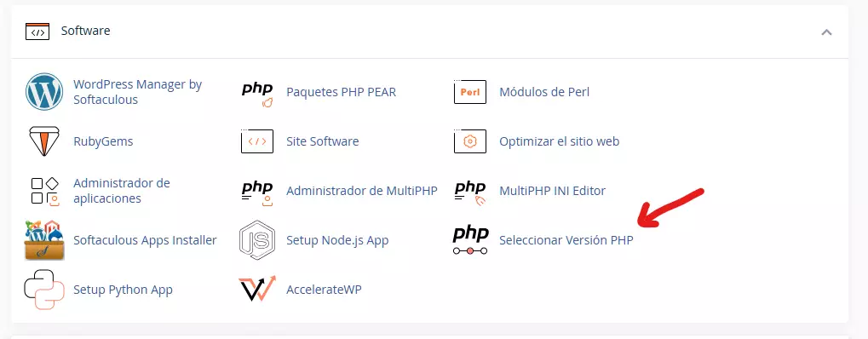The height and width of the screenshot is (339, 868).
Task: Open the Setup Node.js App link
Action: coord(337,240)
